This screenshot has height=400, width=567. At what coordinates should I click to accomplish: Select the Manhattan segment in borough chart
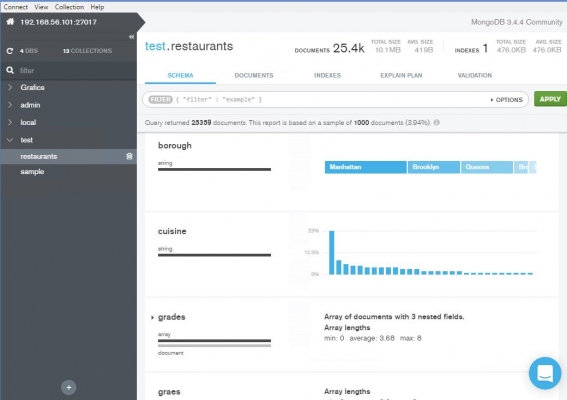(x=366, y=167)
